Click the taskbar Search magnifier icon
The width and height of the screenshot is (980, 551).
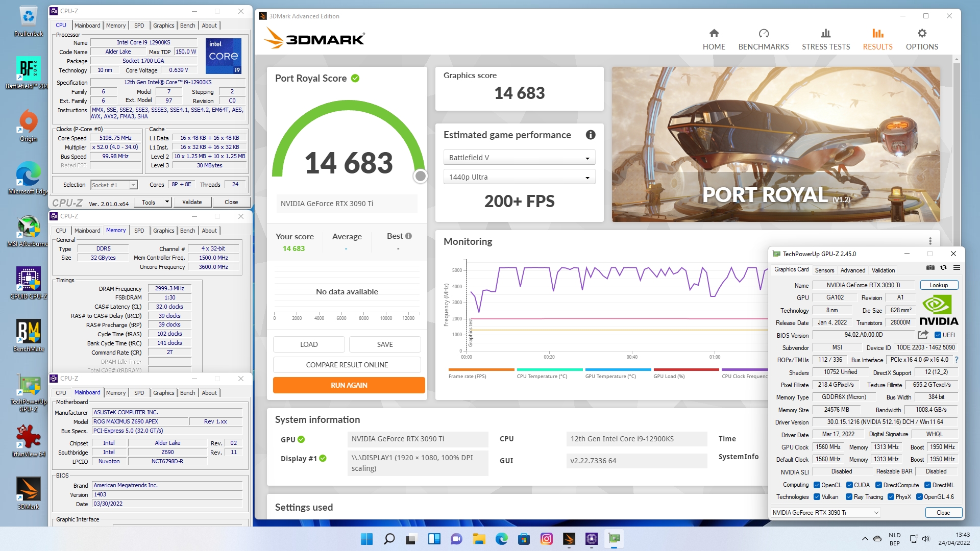point(389,539)
